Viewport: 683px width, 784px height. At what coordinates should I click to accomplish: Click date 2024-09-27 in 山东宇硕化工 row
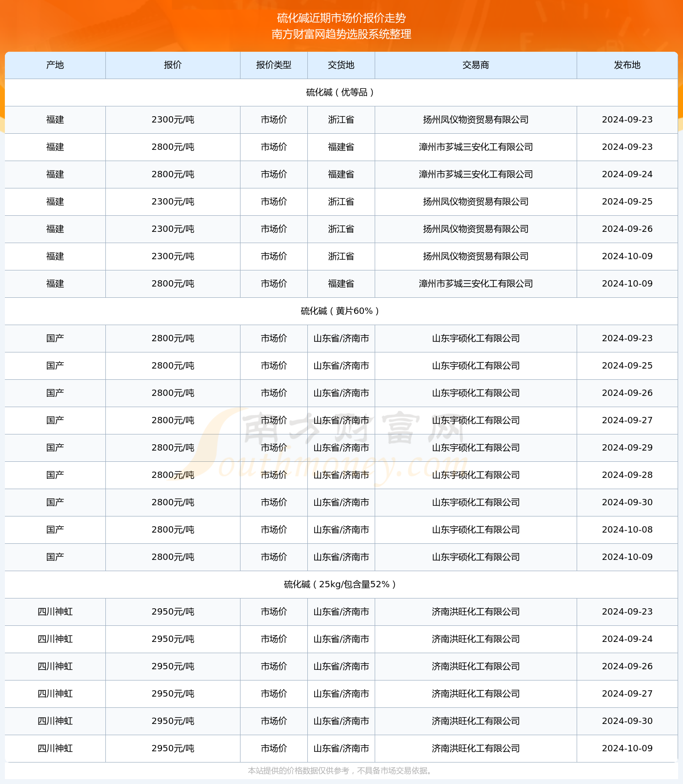tap(627, 420)
